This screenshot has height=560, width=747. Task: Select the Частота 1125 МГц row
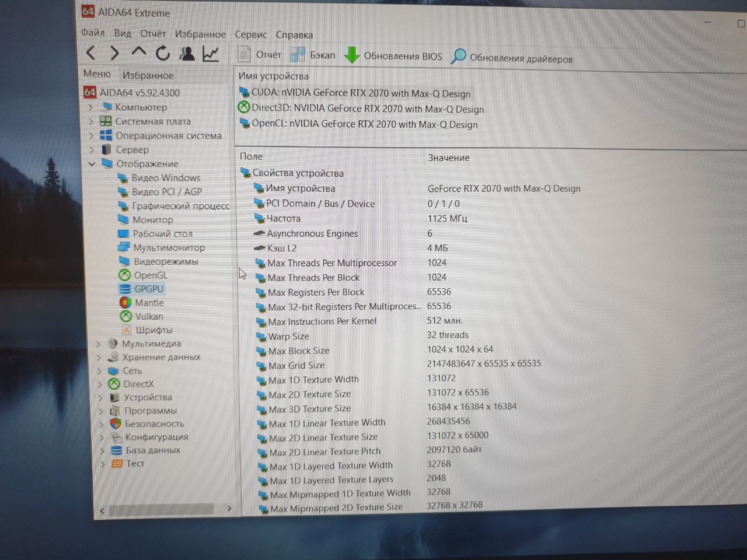(x=362, y=219)
